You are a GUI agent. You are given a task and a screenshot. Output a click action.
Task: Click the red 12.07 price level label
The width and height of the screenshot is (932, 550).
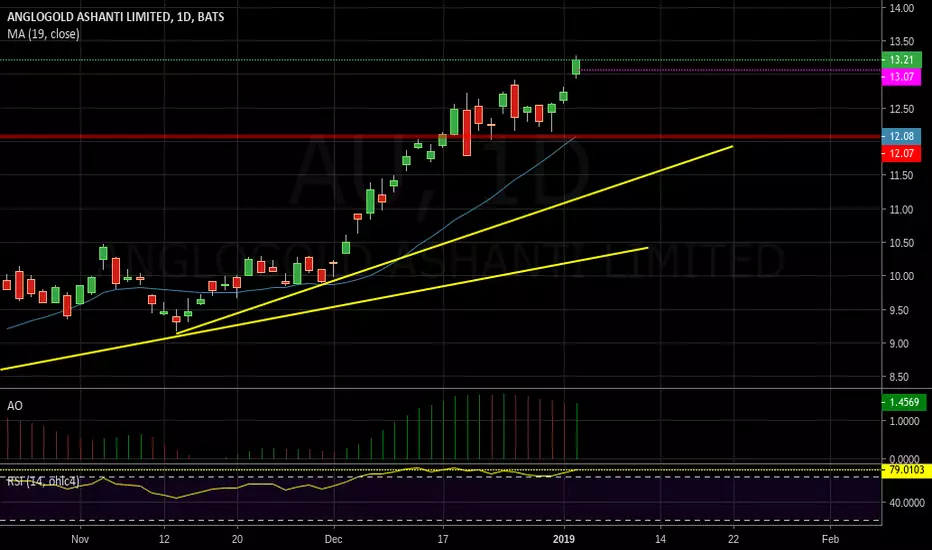(901, 153)
